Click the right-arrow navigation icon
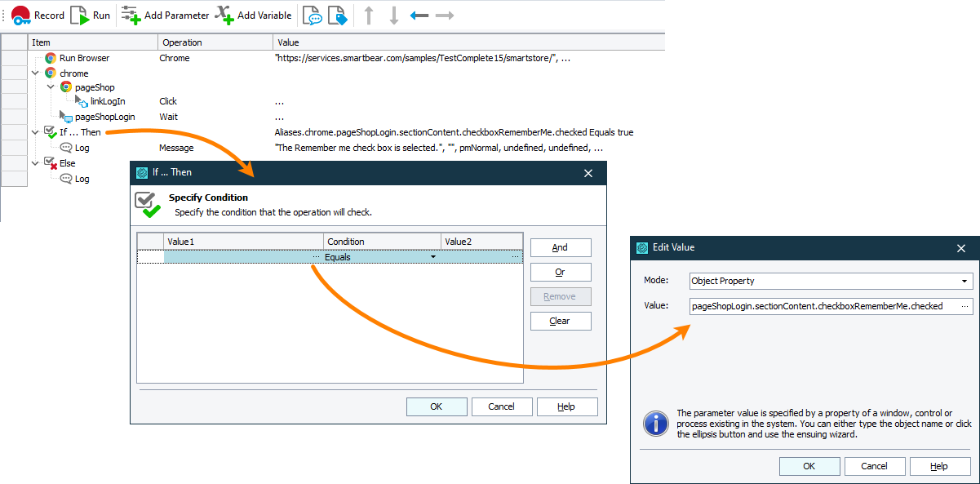980x484 pixels. tap(444, 15)
